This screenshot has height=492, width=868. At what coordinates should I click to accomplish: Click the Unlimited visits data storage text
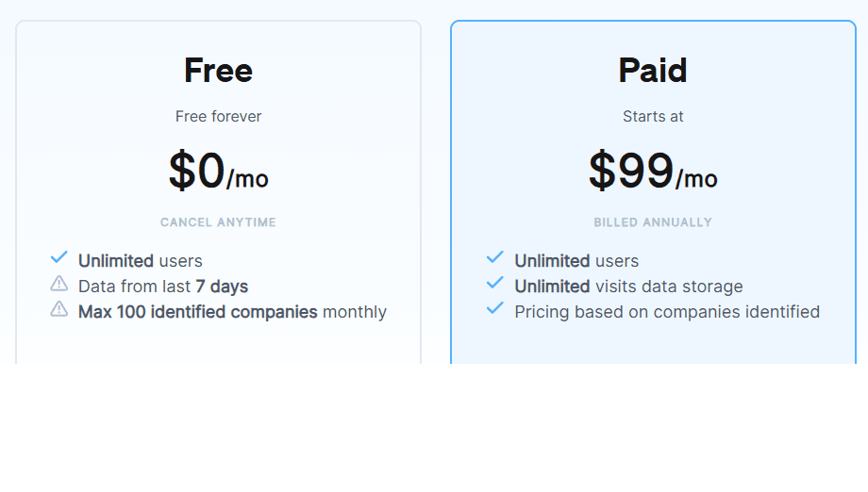(x=628, y=287)
